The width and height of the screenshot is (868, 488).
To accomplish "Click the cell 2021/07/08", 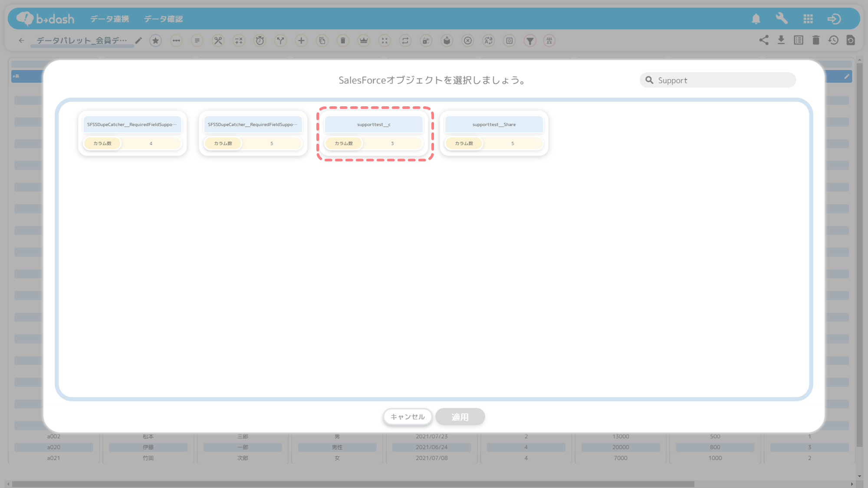I will [x=431, y=458].
